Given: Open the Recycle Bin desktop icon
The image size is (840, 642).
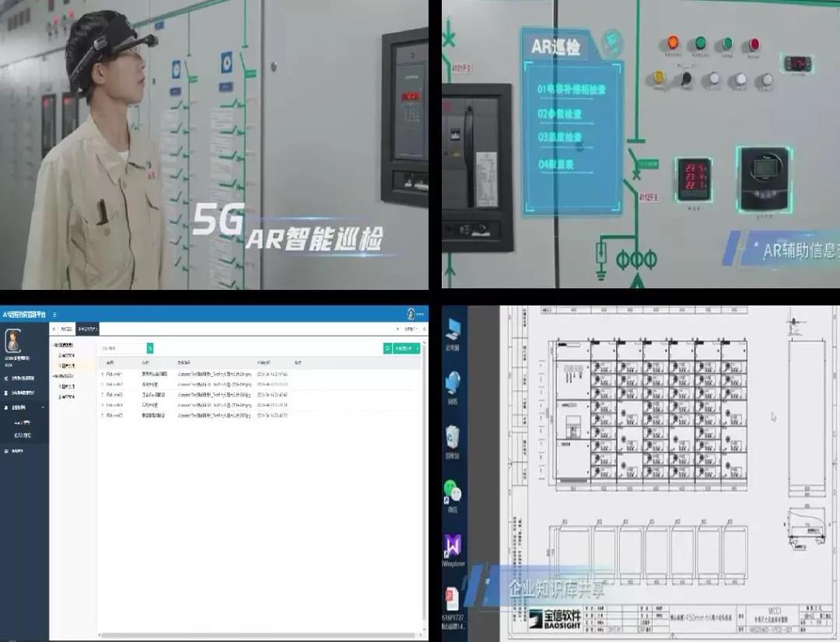Looking at the screenshot, I should tap(453, 438).
